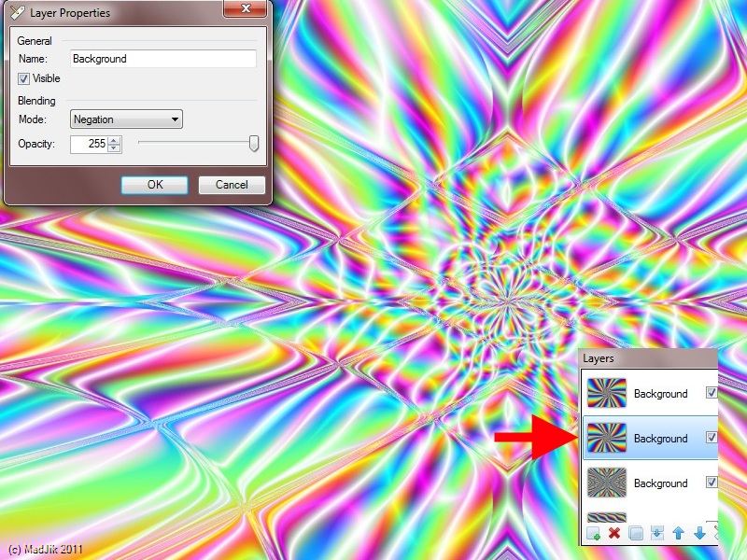Click the Add New Layer icon
747x560 pixels.
(593, 533)
